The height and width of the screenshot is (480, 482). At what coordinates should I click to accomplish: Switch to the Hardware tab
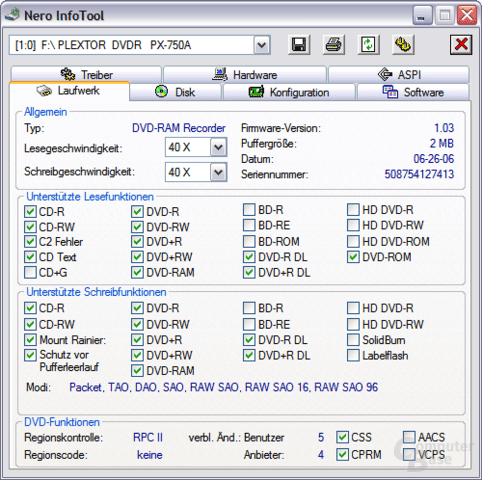(x=245, y=74)
